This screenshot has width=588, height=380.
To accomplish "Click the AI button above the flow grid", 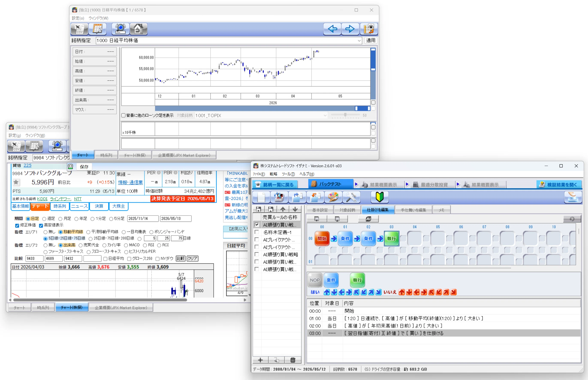I will coord(368,219).
